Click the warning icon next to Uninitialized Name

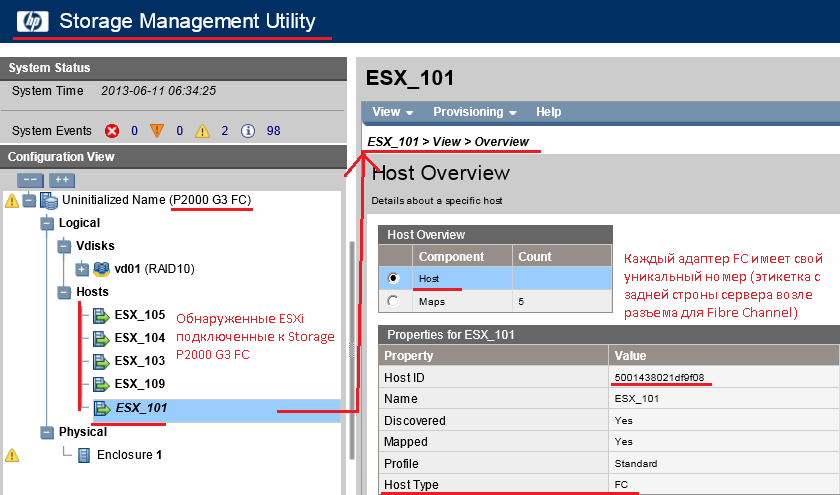pos(12,201)
